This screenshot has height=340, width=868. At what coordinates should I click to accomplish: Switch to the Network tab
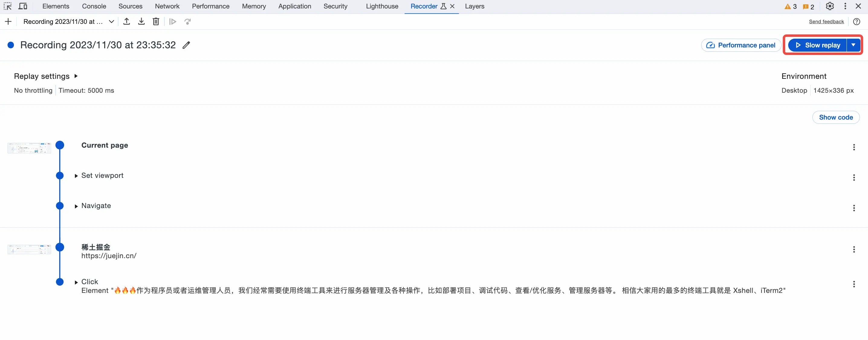(167, 6)
